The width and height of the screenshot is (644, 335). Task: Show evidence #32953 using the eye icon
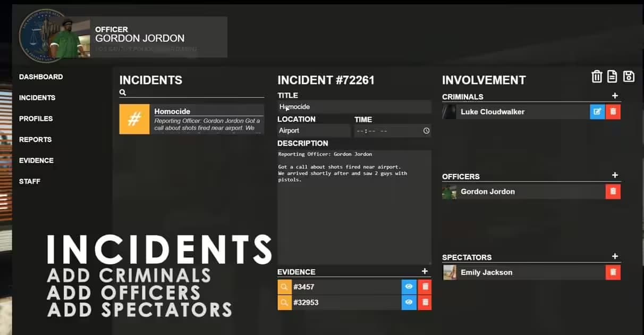point(408,302)
